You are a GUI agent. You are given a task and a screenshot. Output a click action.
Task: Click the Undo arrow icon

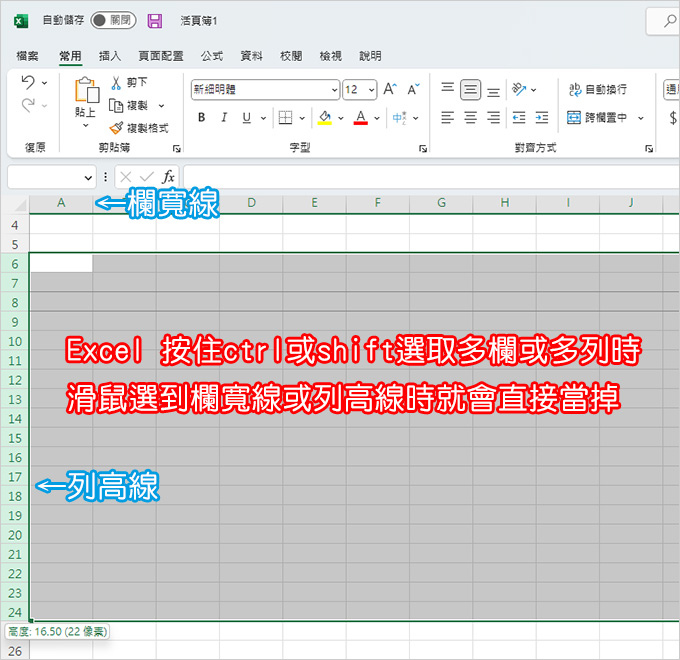point(28,82)
